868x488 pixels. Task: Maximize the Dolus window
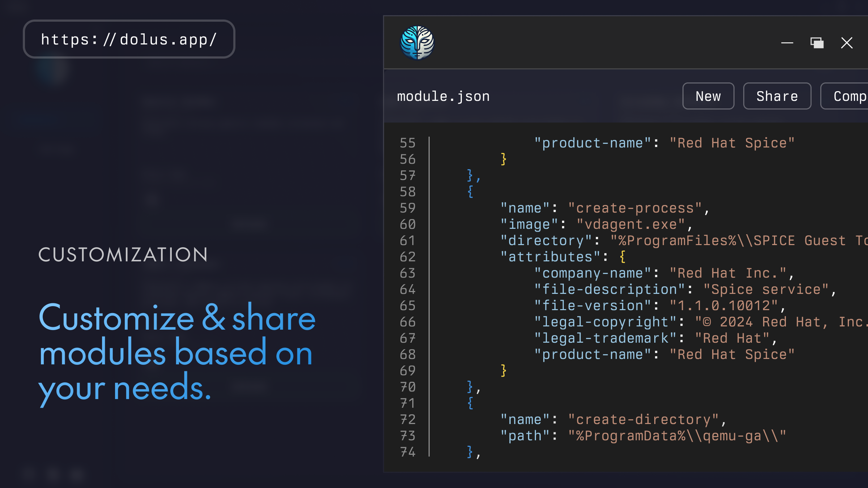[817, 43]
